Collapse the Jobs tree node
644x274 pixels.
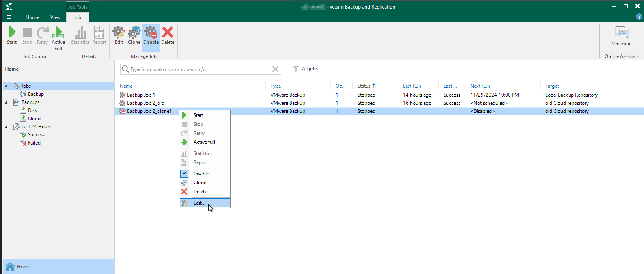[6, 86]
